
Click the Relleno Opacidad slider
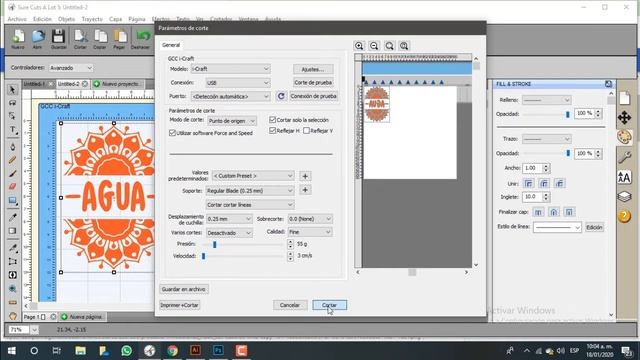[x=546, y=114]
